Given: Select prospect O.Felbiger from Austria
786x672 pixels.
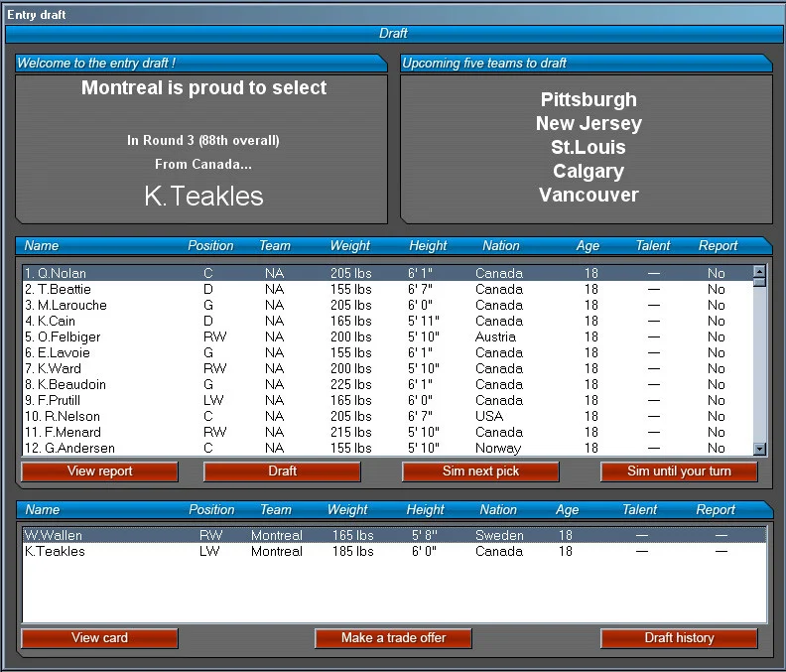Looking at the screenshot, I should tap(387, 337).
